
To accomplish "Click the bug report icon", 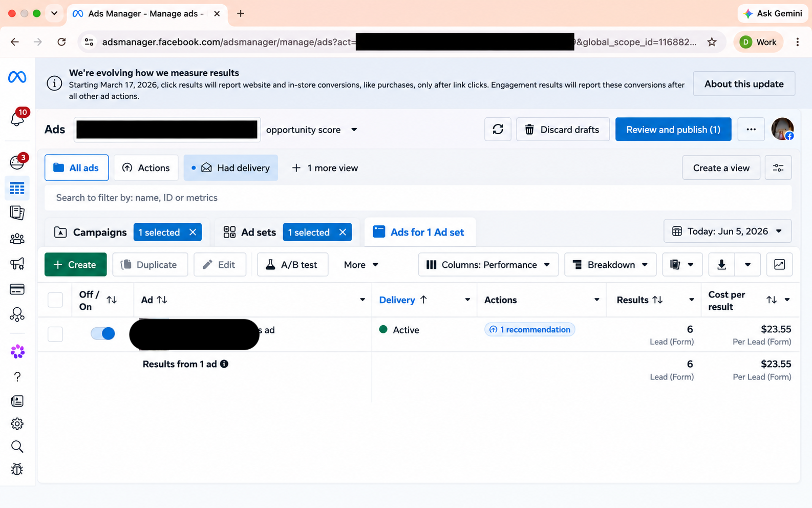I will pos(17,469).
